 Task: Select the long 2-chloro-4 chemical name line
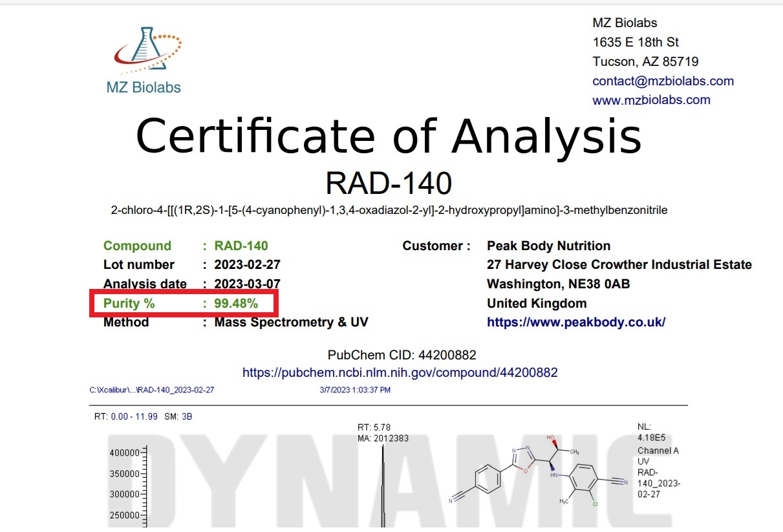click(389, 210)
